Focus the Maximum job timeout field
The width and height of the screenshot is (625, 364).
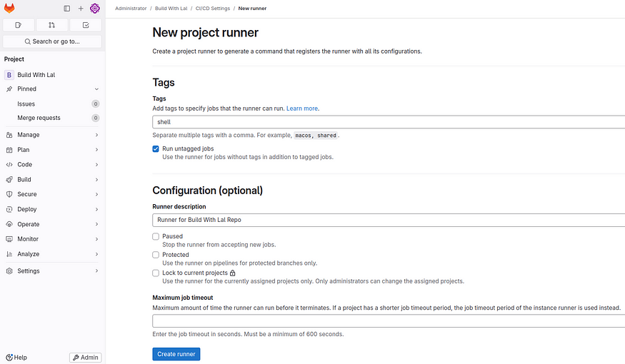[x=389, y=321]
